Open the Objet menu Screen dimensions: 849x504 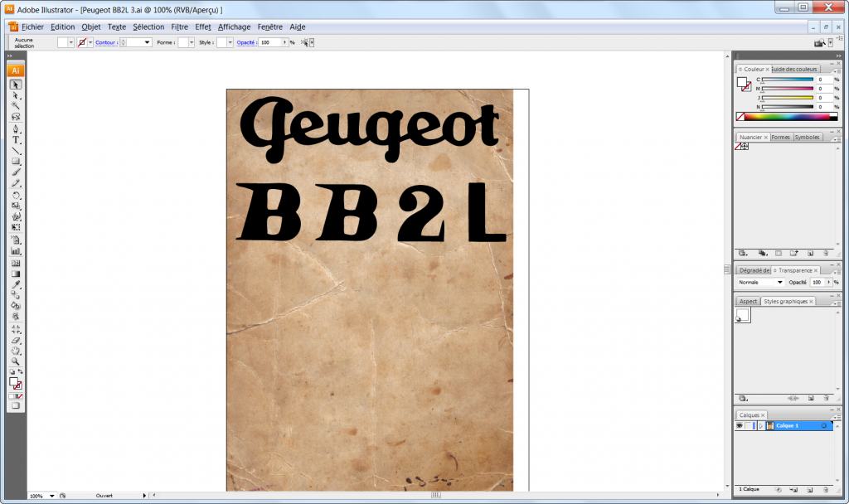coord(91,27)
